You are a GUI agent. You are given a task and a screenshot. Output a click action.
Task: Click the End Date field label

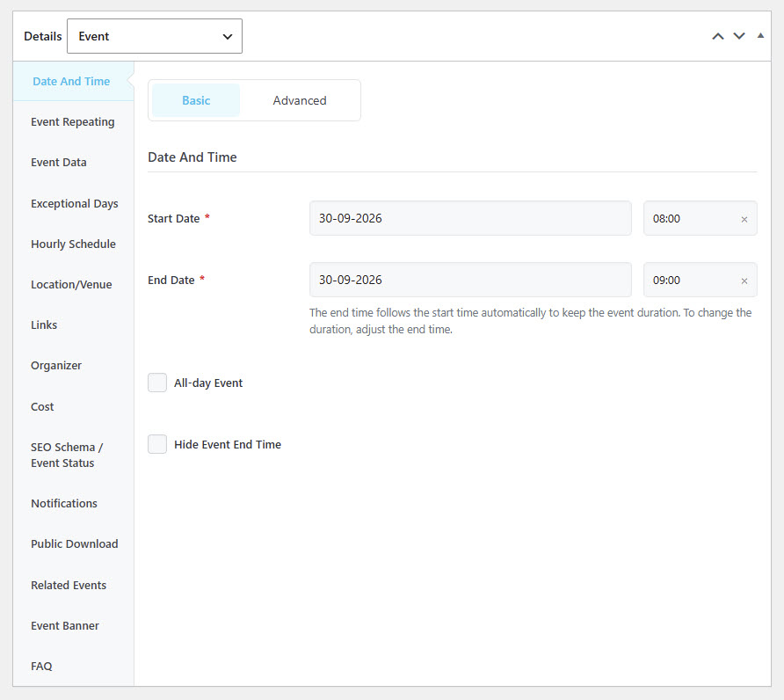171,281
